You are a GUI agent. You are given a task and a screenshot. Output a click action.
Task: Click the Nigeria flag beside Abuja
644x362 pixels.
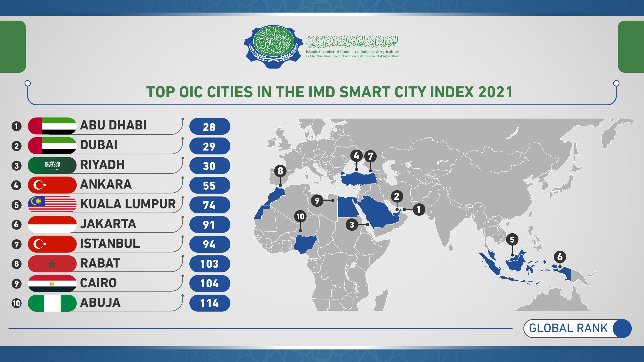click(52, 303)
